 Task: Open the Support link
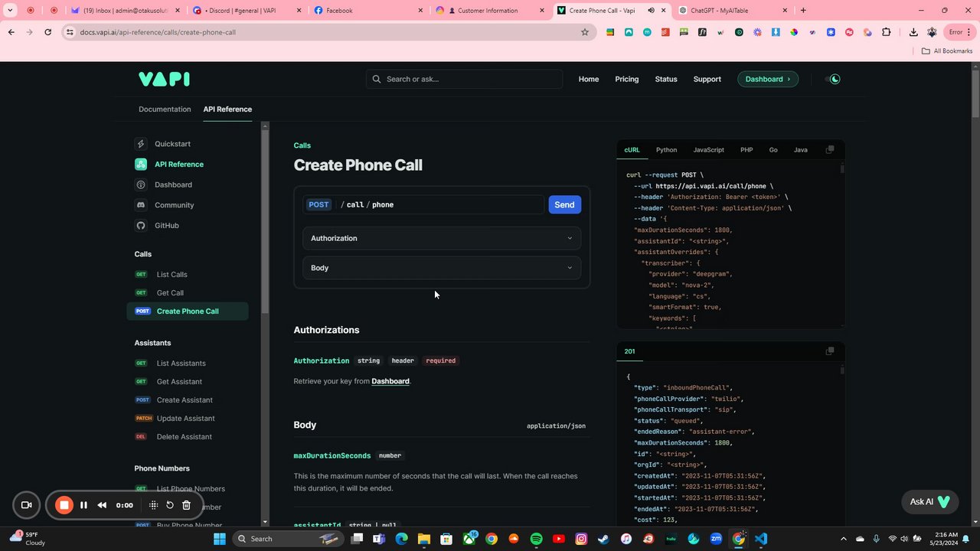pyautogui.click(x=707, y=79)
